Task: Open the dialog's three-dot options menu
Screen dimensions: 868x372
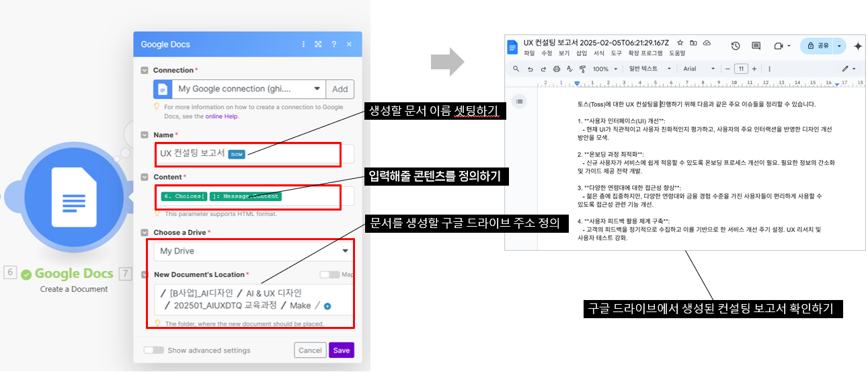Action: pos(304,44)
